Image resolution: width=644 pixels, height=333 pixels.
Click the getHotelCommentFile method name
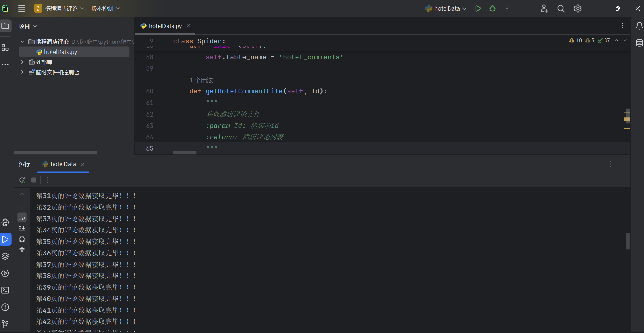[244, 91]
